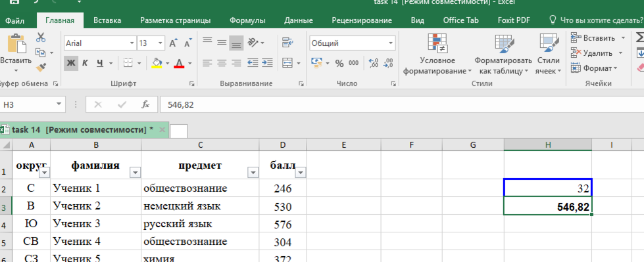The height and width of the screenshot is (262, 644).
Task: Click the Paste (Вставить) clipboard icon
Action: coord(16,43)
